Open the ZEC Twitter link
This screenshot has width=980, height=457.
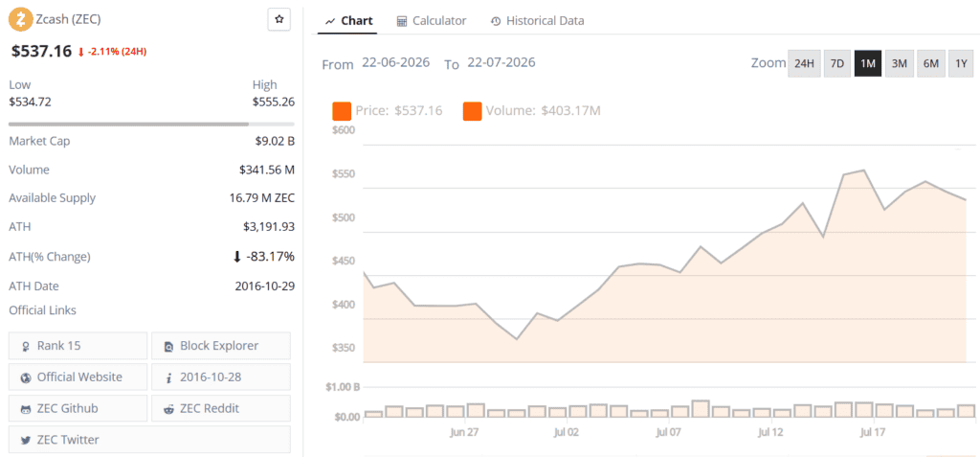[x=150, y=440]
